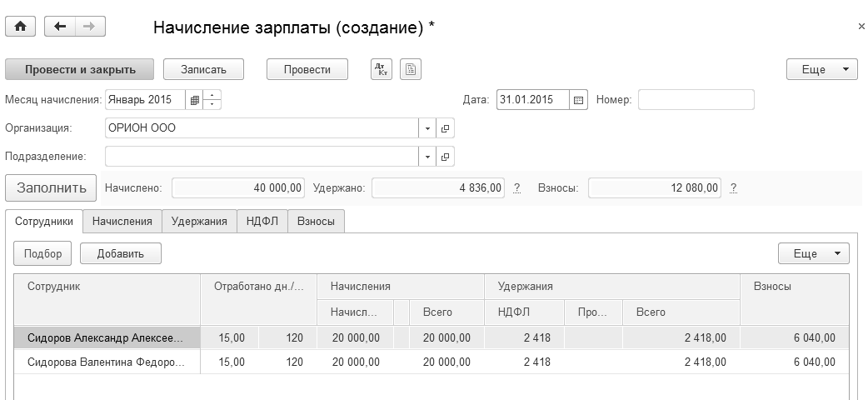Open Подразделение record via open icon
The image size is (868, 400).
[x=445, y=157]
